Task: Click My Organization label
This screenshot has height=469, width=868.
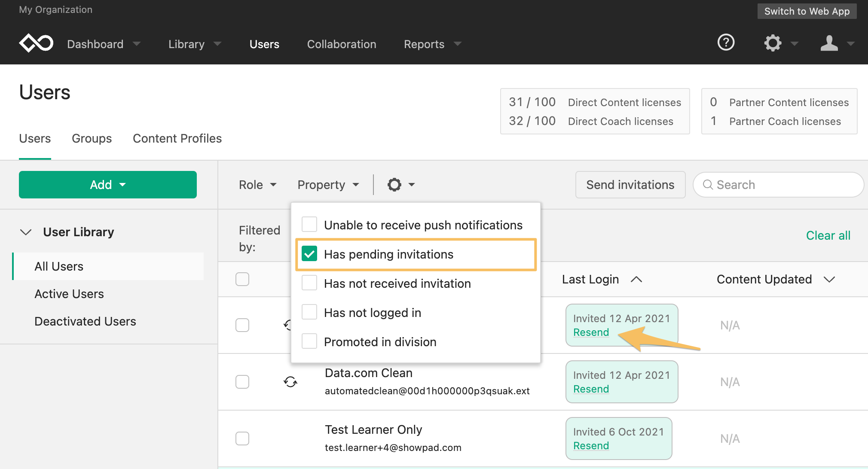Action: click(x=55, y=9)
